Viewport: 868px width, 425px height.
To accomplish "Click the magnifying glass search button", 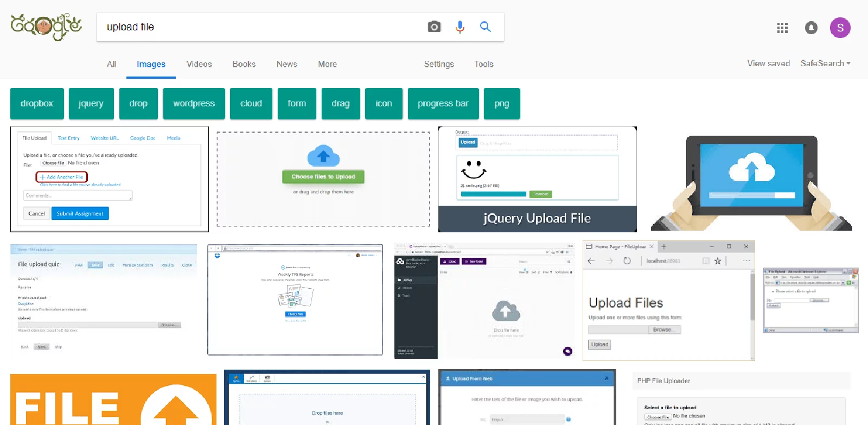I will coord(486,27).
